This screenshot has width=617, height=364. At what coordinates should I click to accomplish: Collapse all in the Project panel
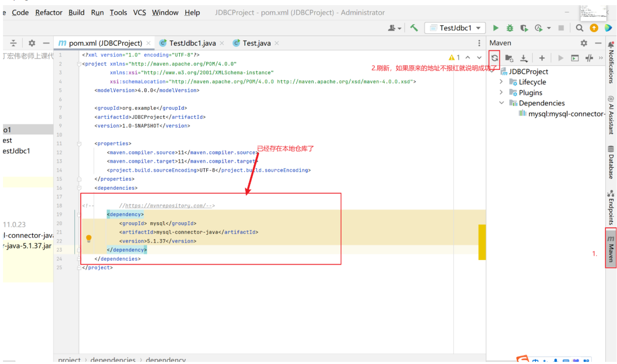tap(13, 43)
